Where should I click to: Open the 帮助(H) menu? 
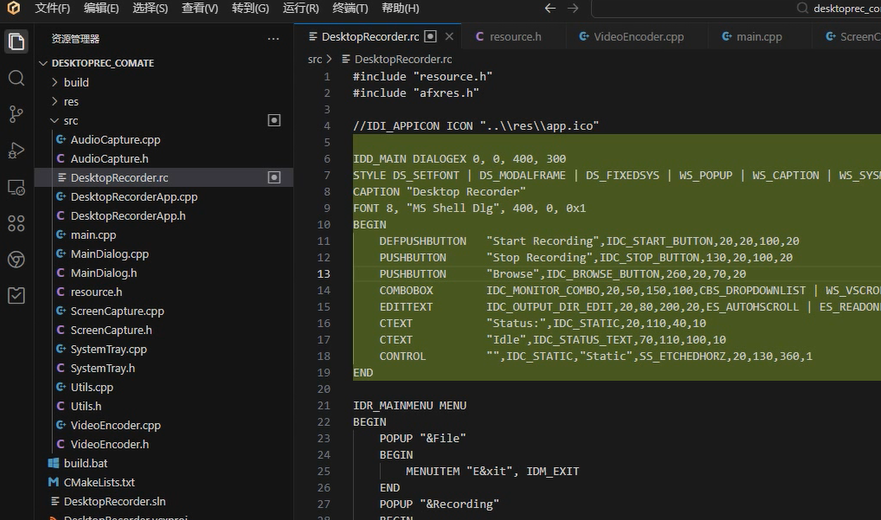(400, 8)
